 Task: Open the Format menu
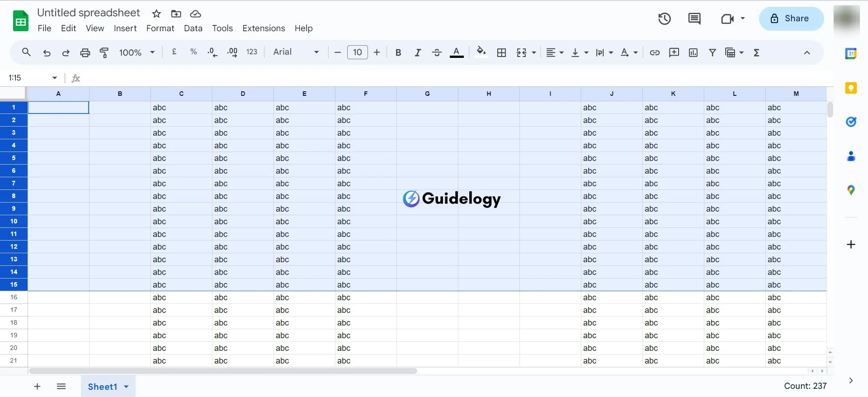click(160, 28)
